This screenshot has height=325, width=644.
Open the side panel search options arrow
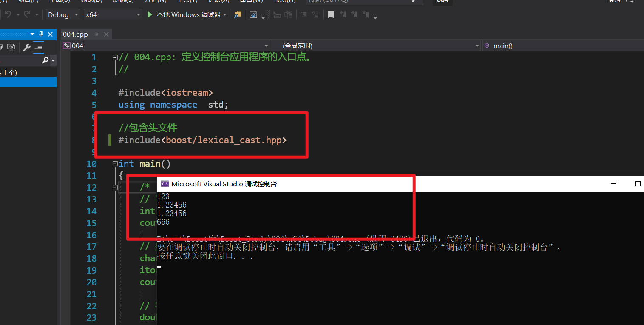(53, 61)
